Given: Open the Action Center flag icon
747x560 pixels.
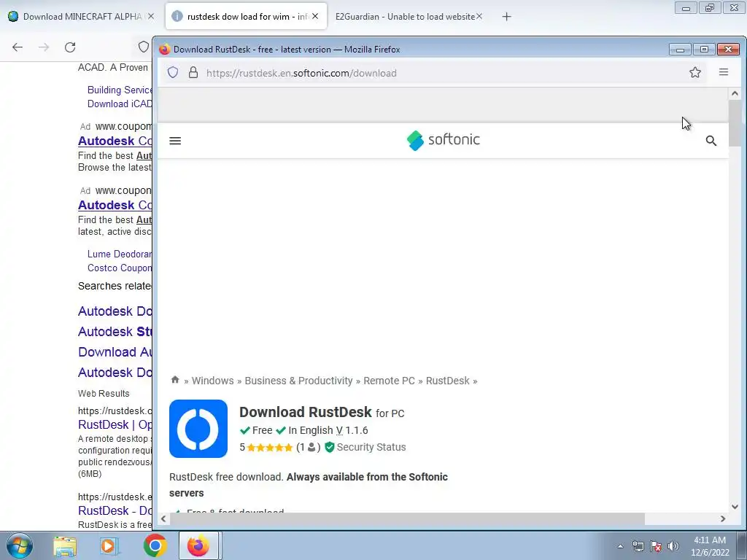Looking at the screenshot, I should (x=656, y=546).
